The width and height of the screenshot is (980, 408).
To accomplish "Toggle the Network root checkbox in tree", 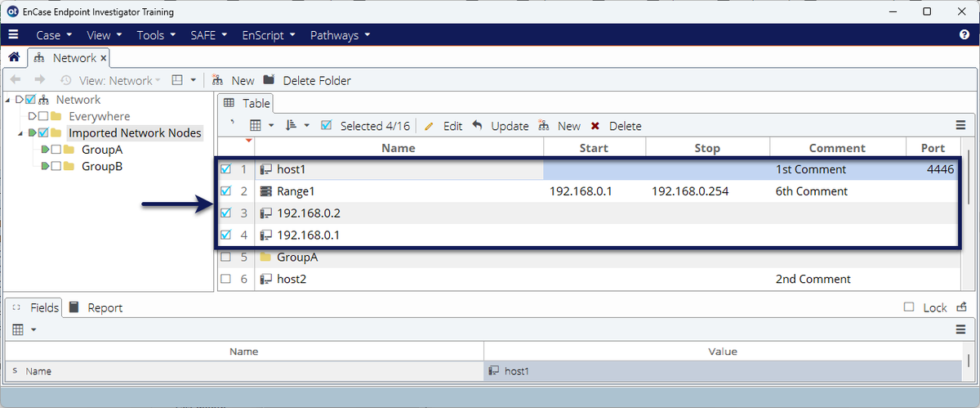I will [31, 100].
